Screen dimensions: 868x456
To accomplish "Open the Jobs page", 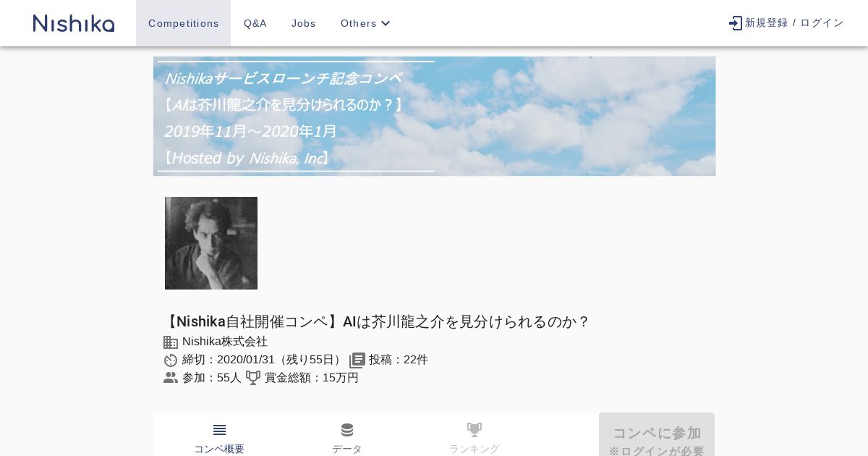I will click(304, 23).
